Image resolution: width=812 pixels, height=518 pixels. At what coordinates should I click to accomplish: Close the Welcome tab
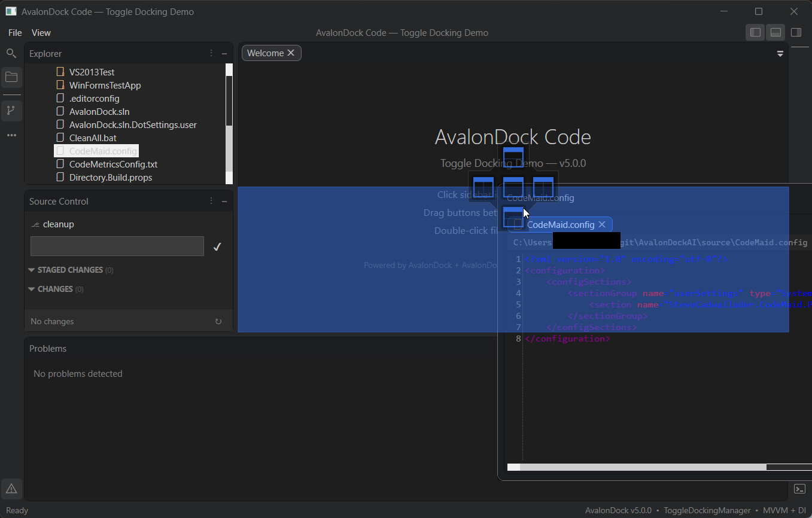point(291,53)
